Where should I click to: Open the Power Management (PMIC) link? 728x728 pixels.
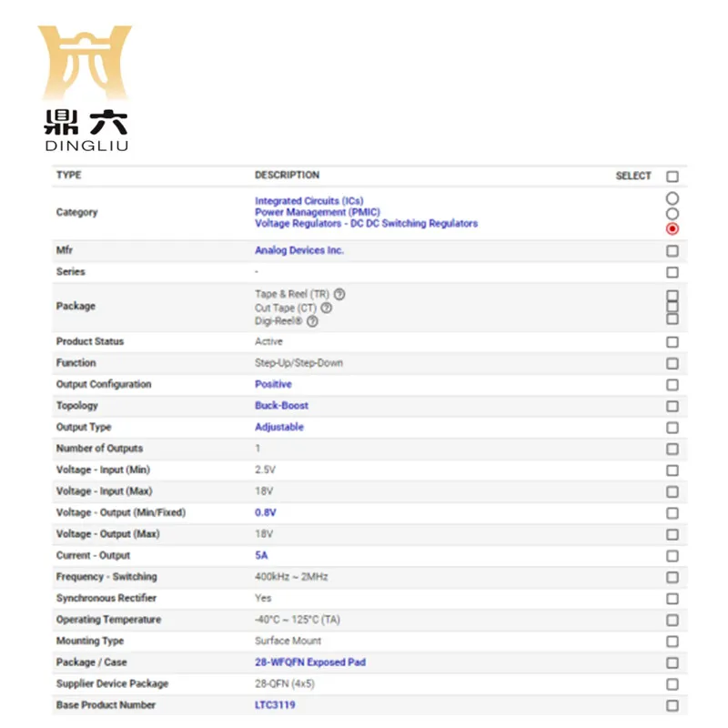coord(317,212)
